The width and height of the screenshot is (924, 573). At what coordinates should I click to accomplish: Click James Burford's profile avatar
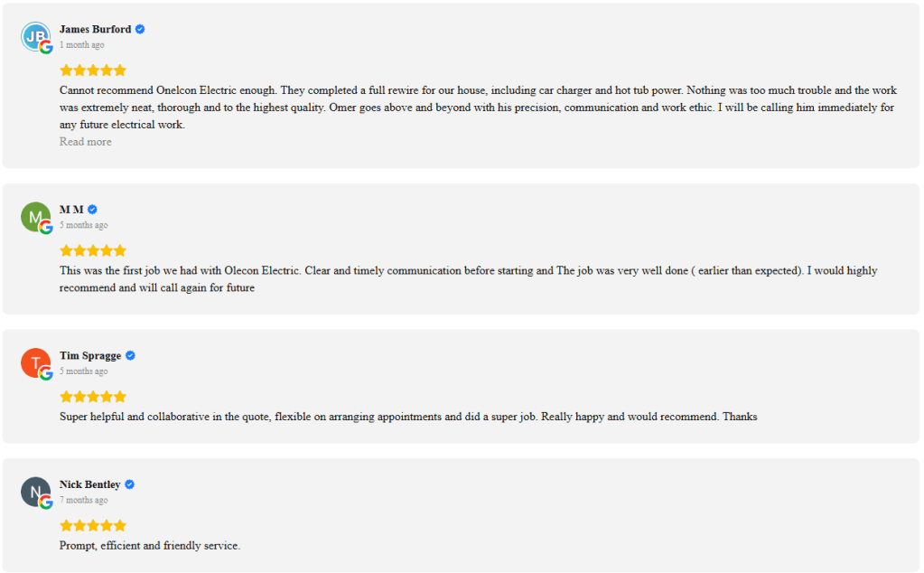click(35, 36)
